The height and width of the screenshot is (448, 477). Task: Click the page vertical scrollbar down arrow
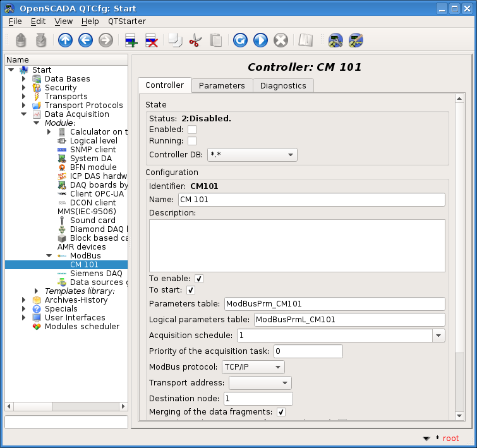point(459,416)
